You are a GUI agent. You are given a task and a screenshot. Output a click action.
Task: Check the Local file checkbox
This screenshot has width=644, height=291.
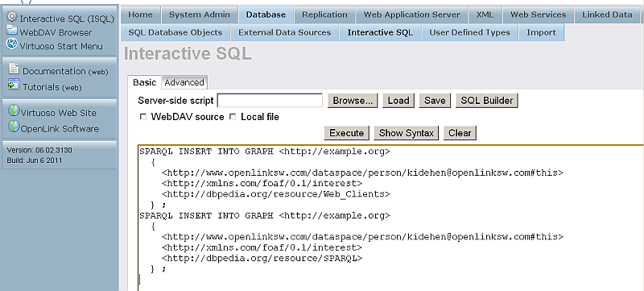coord(233,117)
